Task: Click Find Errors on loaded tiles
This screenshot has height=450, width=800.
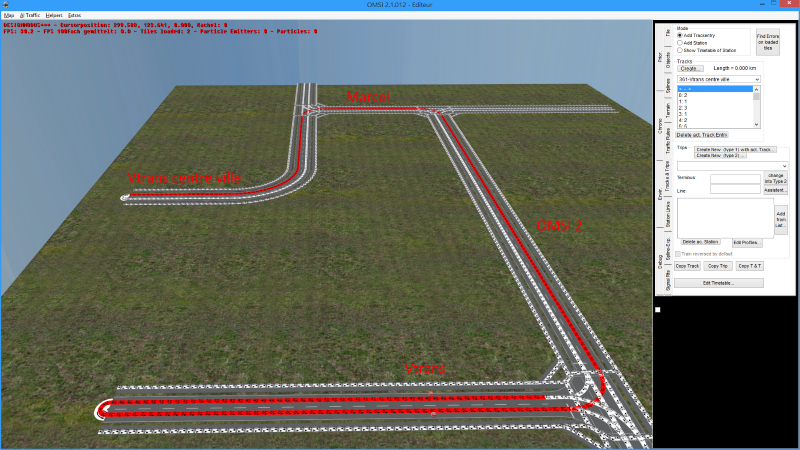Action: 767,42
